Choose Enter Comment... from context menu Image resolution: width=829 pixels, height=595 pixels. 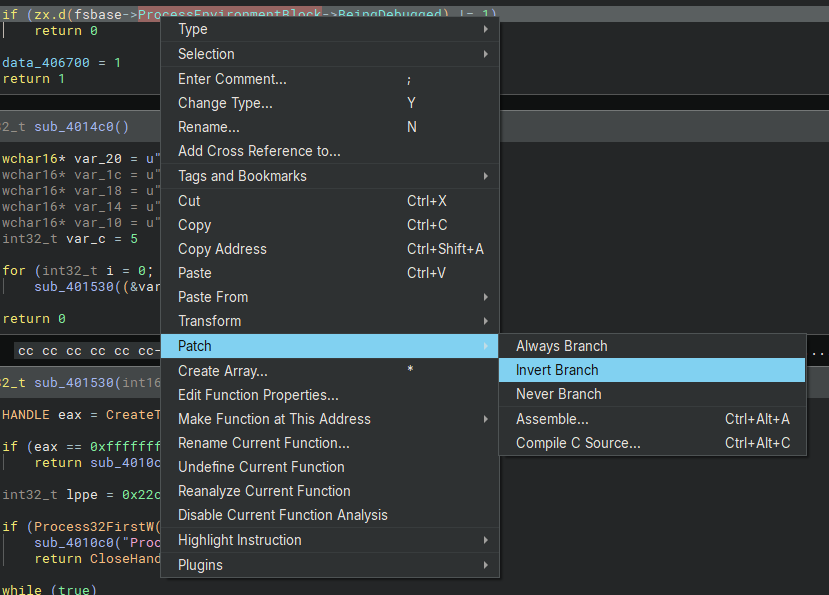329,79
